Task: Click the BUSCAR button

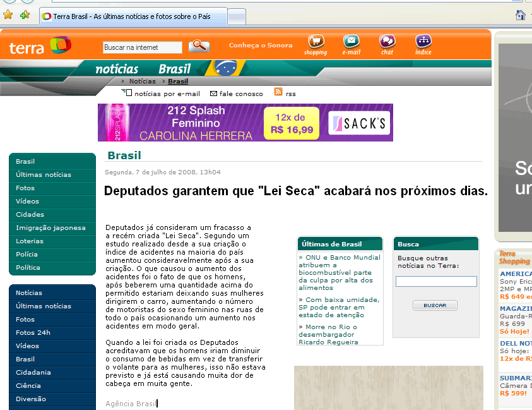Action: pos(435,305)
